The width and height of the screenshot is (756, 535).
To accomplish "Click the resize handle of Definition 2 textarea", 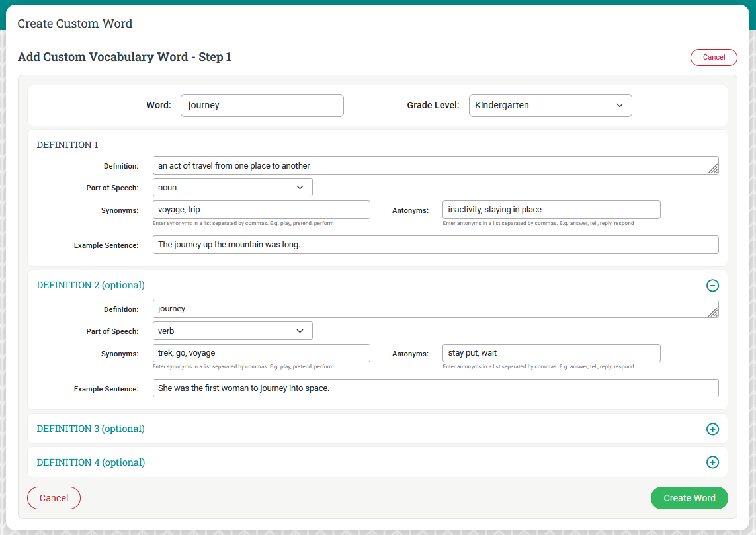I will coord(713,313).
